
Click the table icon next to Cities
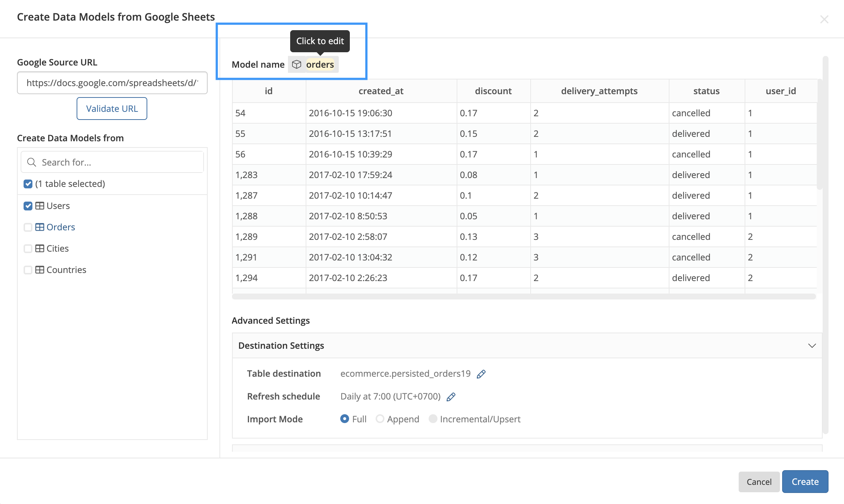[39, 248]
